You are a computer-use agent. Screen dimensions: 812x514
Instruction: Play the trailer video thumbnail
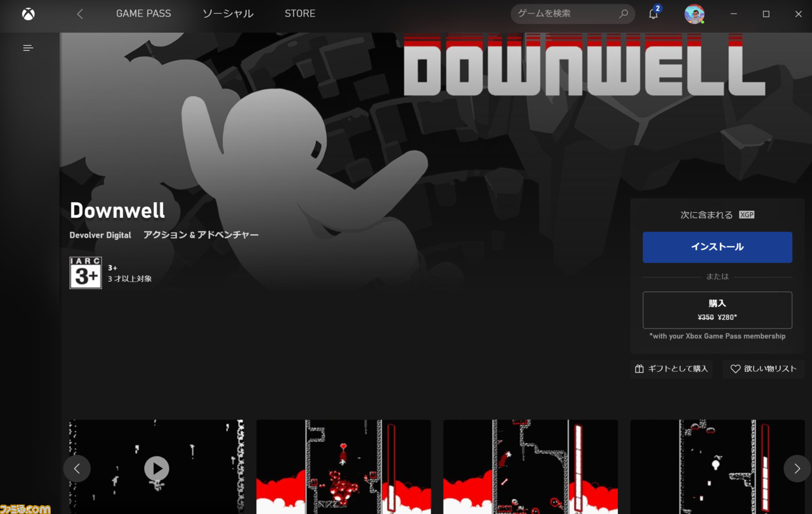tap(157, 468)
